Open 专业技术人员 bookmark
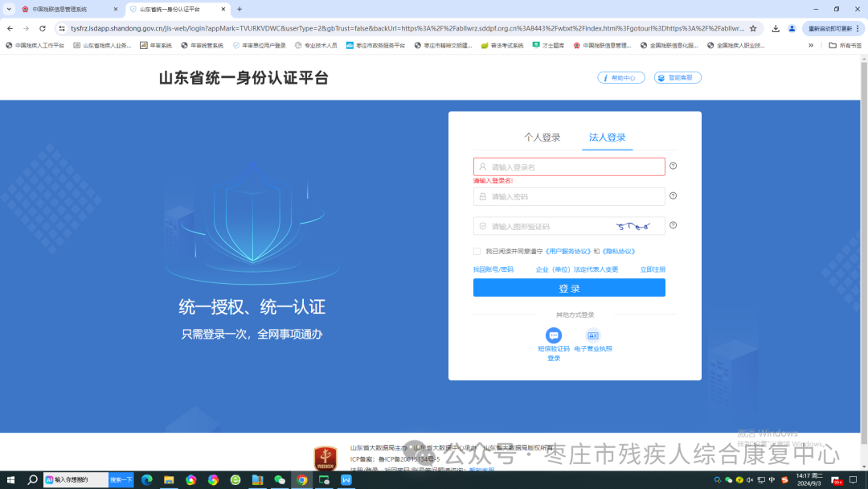The width and height of the screenshot is (868, 489). (x=316, y=45)
